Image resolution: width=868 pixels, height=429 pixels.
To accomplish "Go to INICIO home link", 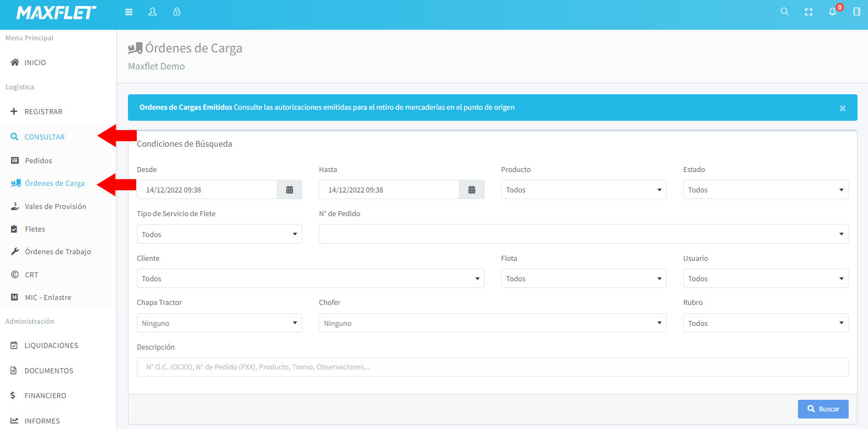I will click(x=35, y=62).
